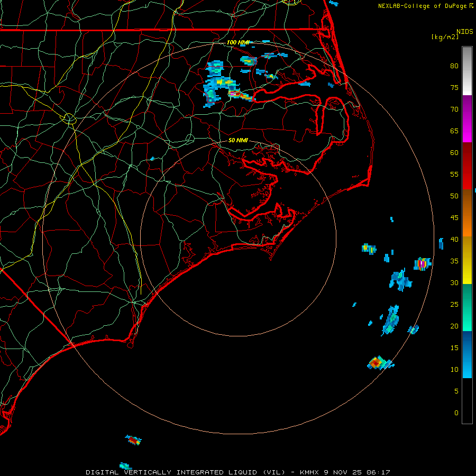Click the 65 value on the color scale
This screenshot has height=476, width=476.
pyautogui.click(x=454, y=131)
